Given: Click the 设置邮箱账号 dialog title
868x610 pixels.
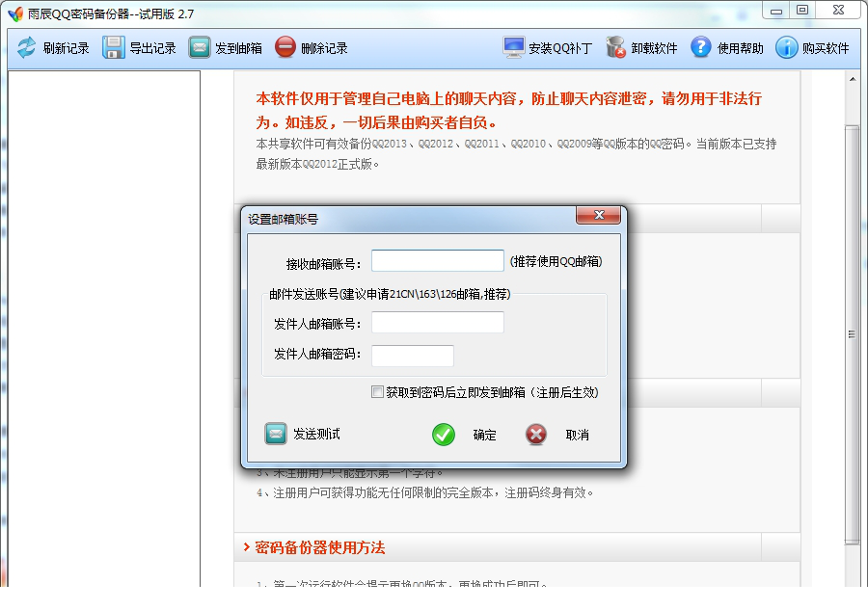Looking at the screenshot, I should pyautogui.click(x=283, y=219).
